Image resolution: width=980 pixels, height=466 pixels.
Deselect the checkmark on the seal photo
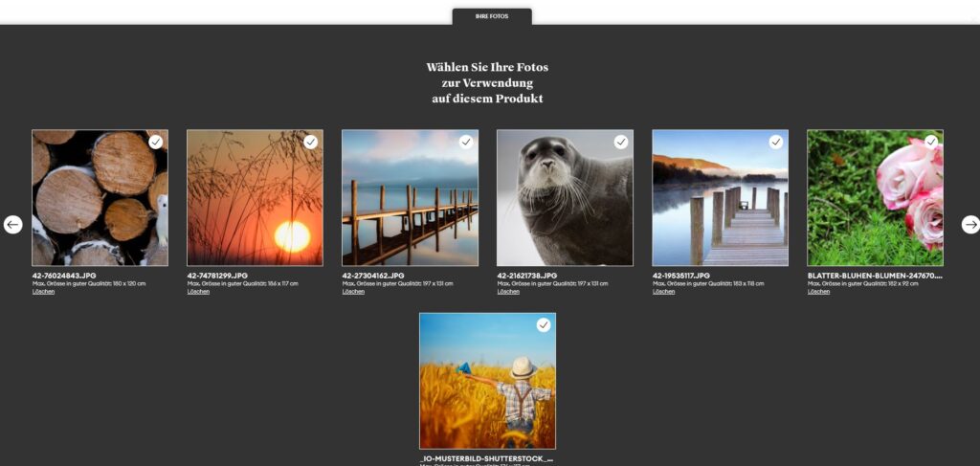[x=621, y=142]
